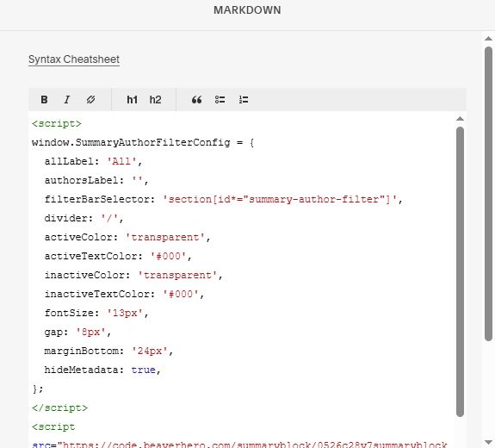Click the closing brace and semicolon line
The height and width of the screenshot is (448, 495).
(x=38, y=389)
